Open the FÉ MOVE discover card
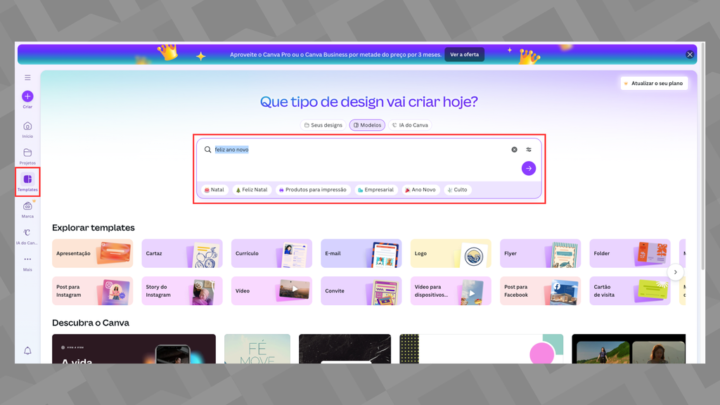This screenshot has height=405, width=720. (x=257, y=349)
